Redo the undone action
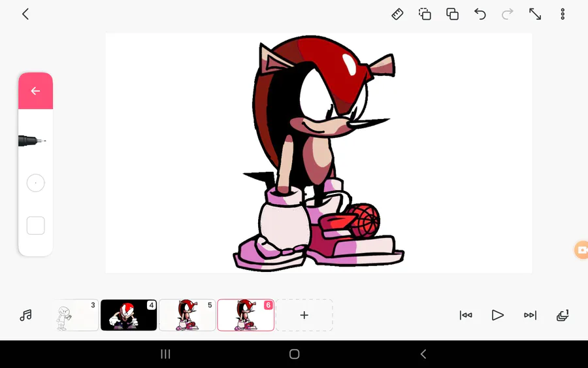588x368 pixels. tap(508, 14)
